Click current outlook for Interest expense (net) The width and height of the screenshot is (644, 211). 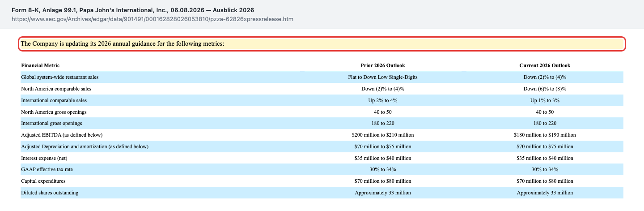(545, 158)
